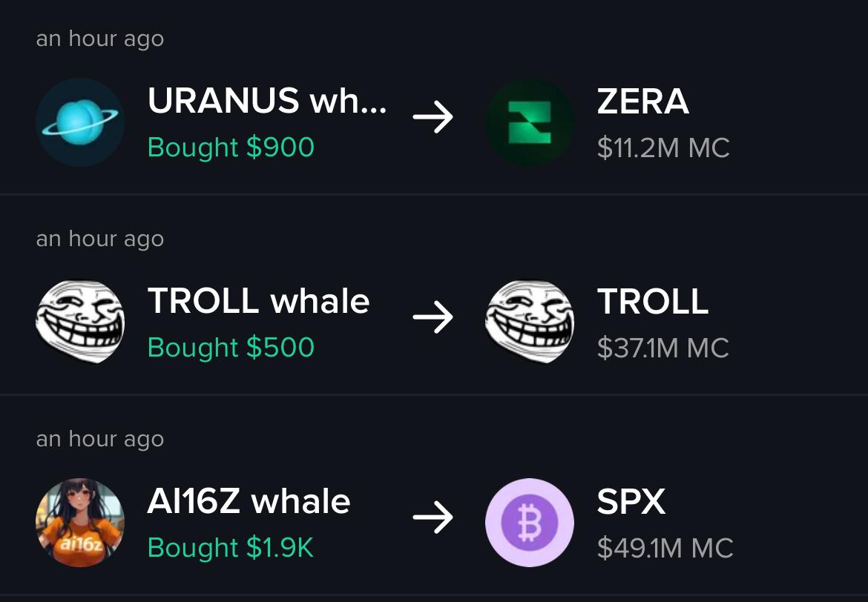Tap the $49.1M MC market cap

pos(665,549)
